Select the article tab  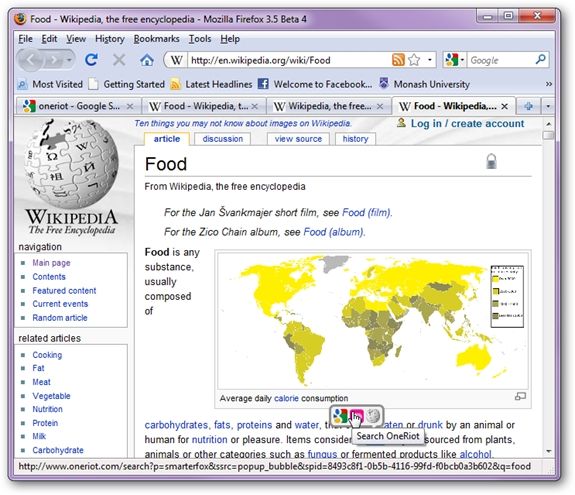click(167, 139)
